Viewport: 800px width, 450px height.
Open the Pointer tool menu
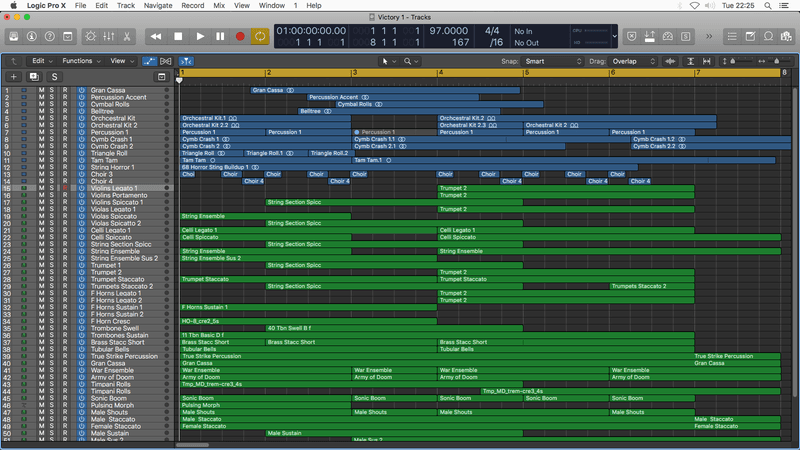click(x=389, y=61)
